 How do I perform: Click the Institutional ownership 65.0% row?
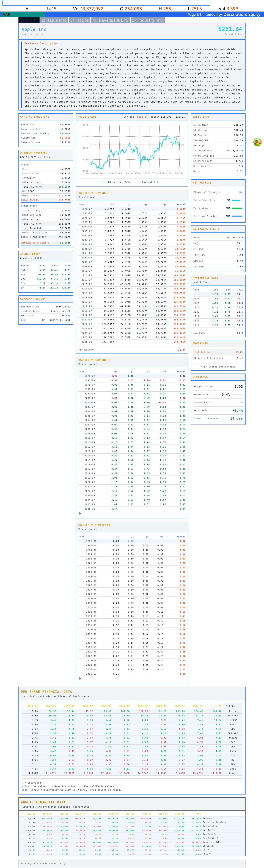tap(218, 352)
